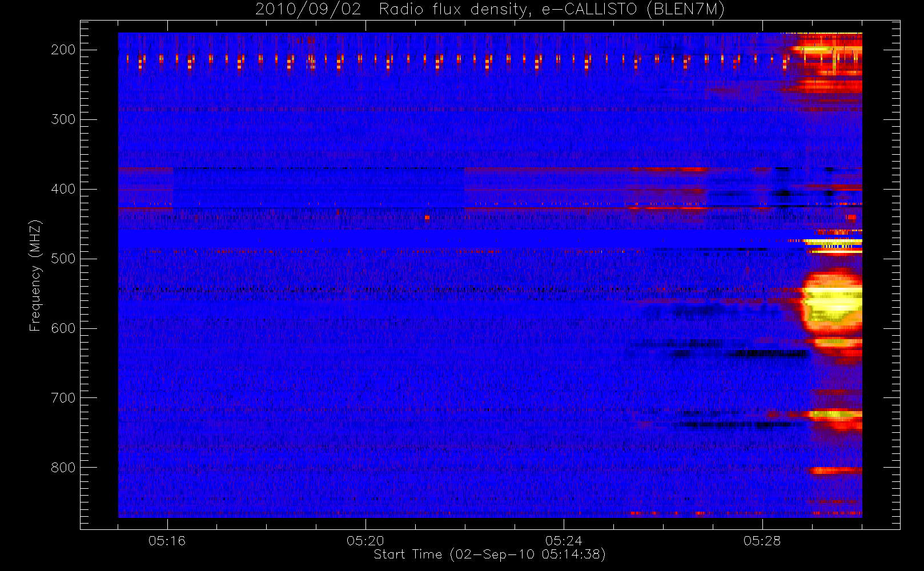Click the 05:28 time tick label

762,541
